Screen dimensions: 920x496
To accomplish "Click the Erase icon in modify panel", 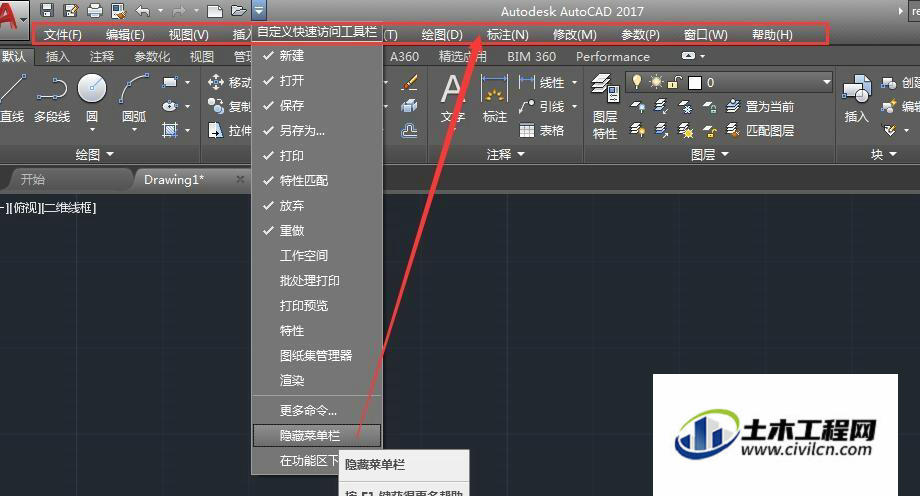I will (x=410, y=82).
